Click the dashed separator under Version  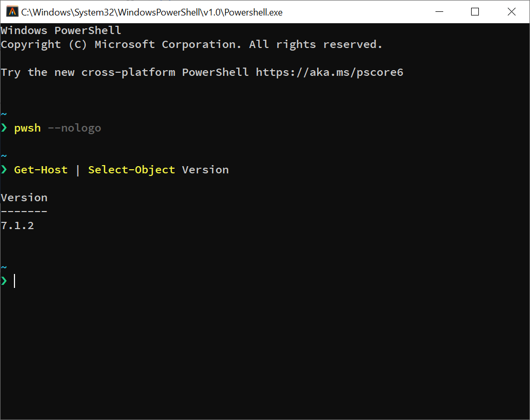pos(24,211)
